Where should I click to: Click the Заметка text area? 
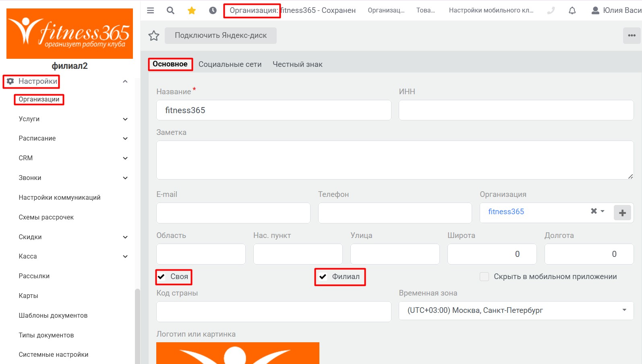(395, 160)
